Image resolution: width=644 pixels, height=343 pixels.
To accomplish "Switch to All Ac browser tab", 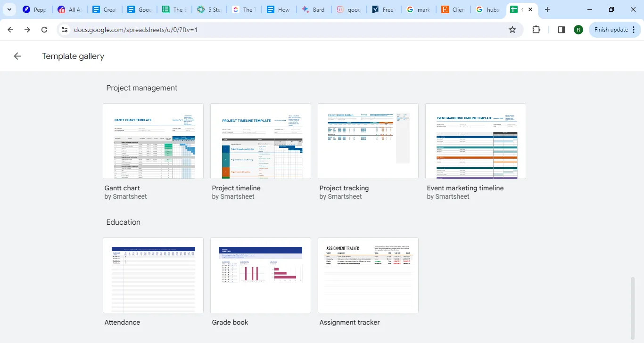I will tap(70, 9).
